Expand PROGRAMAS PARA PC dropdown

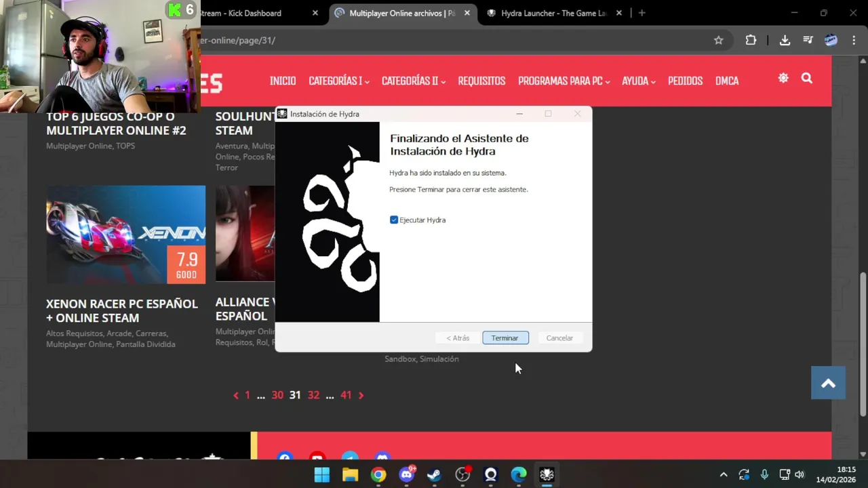(x=564, y=81)
